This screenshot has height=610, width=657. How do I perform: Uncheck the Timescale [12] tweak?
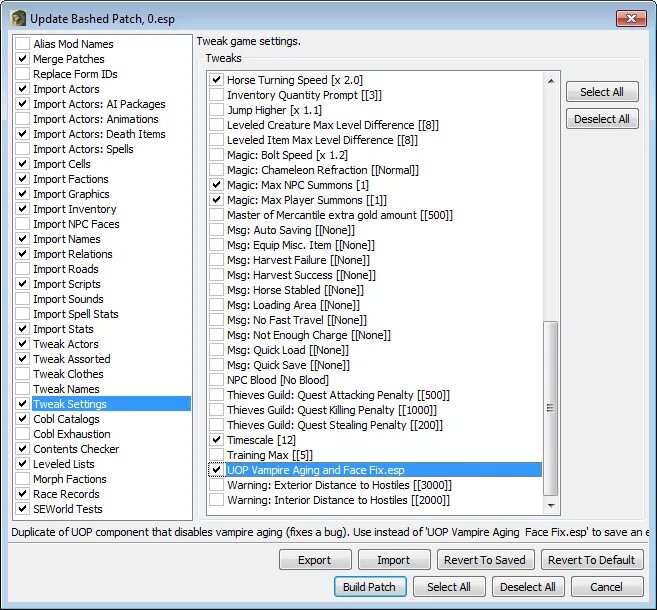coord(216,440)
